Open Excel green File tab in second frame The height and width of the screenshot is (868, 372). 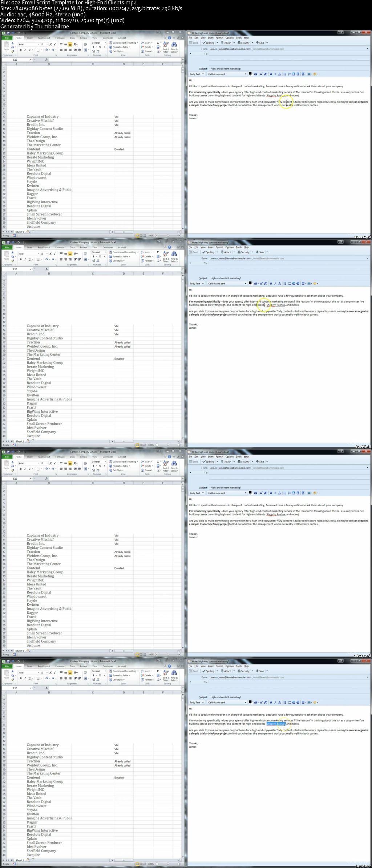coord(7,247)
